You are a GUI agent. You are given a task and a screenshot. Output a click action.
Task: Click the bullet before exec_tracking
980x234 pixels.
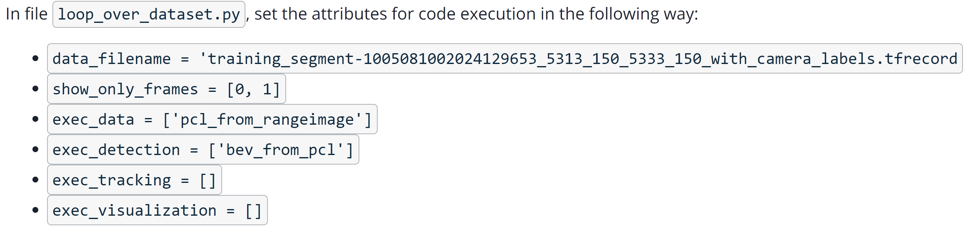point(35,180)
